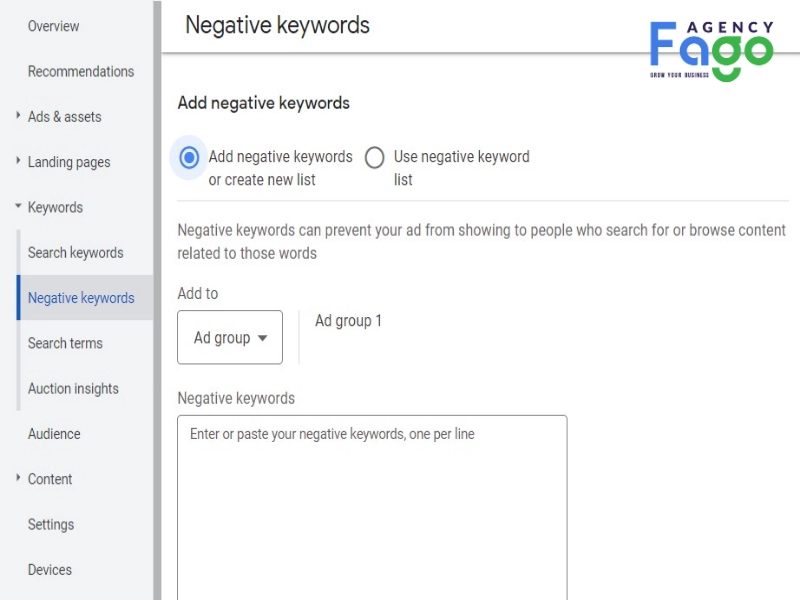This screenshot has height=600, width=800.
Task: Click the Fago Agency logo
Action: [x=711, y=50]
